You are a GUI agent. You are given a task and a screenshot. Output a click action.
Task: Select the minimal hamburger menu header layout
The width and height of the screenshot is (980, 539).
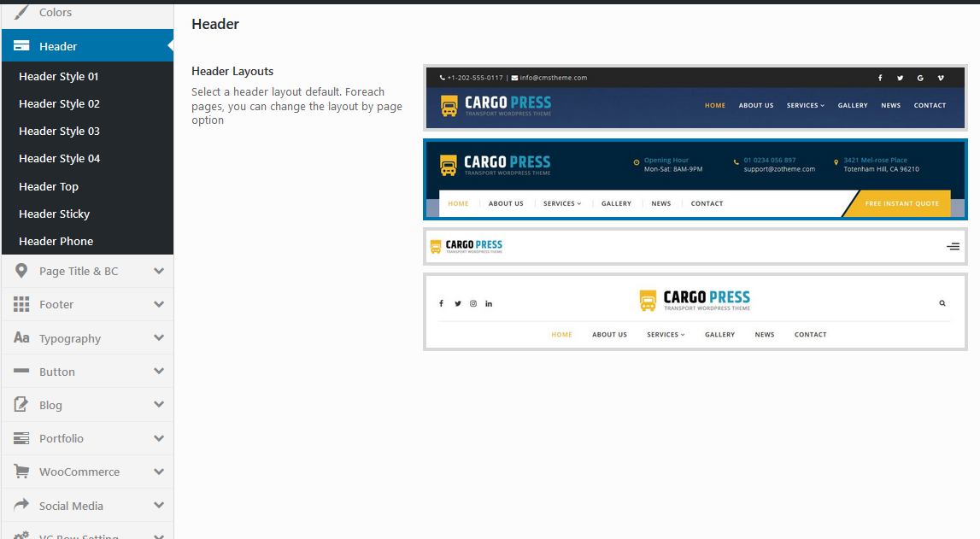[x=695, y=246]
